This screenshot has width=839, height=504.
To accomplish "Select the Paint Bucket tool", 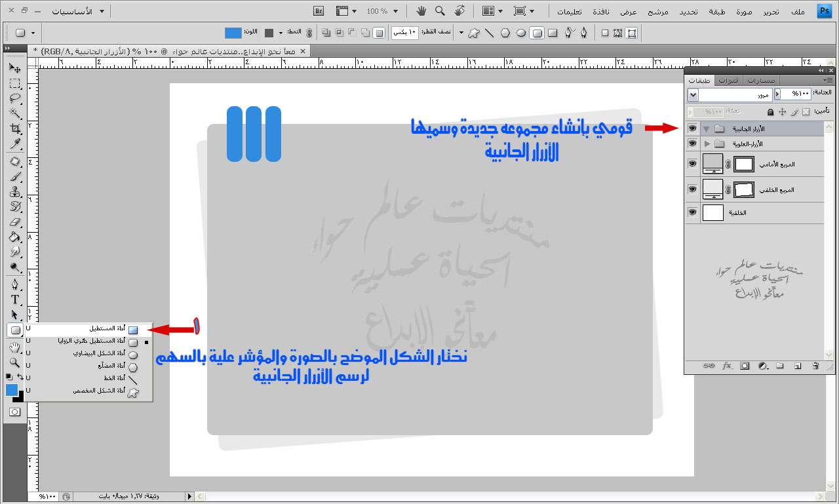I will pos(14,237).
